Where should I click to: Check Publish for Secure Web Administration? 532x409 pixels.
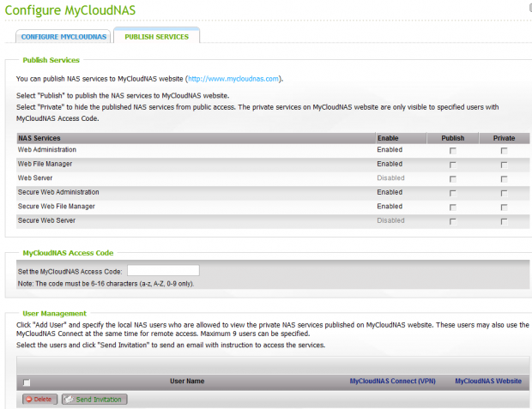coord(452,193)
